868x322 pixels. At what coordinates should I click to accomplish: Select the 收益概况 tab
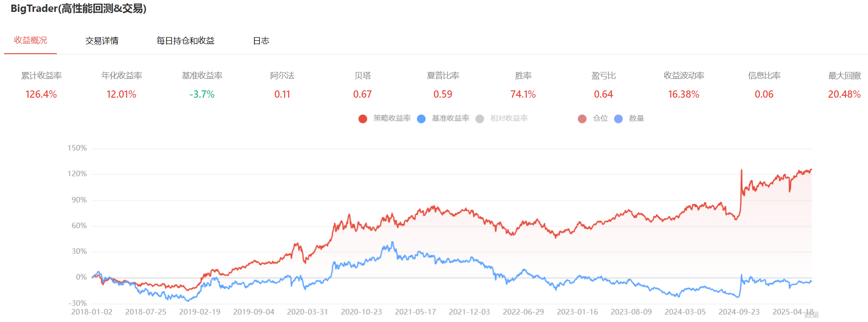pyautogui.click(x=31, y=40)
